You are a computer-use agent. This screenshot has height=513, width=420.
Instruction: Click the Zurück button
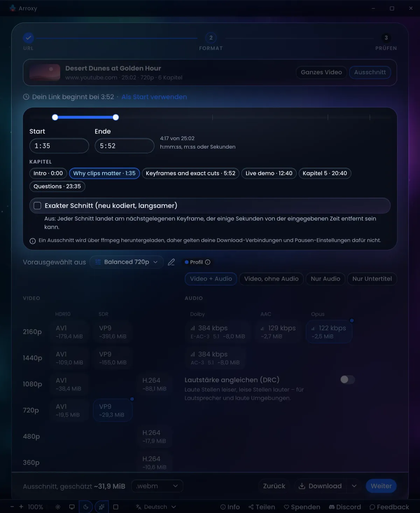coord(274,486)
